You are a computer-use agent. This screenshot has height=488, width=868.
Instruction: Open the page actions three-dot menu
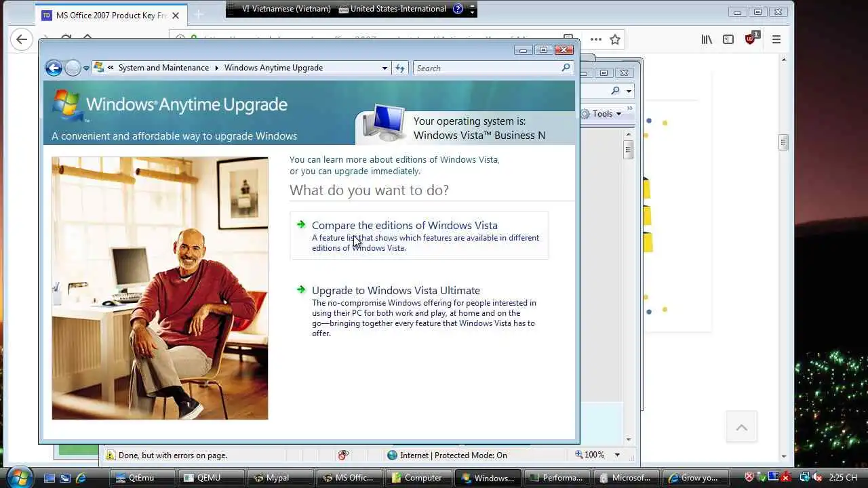point(595,39)
